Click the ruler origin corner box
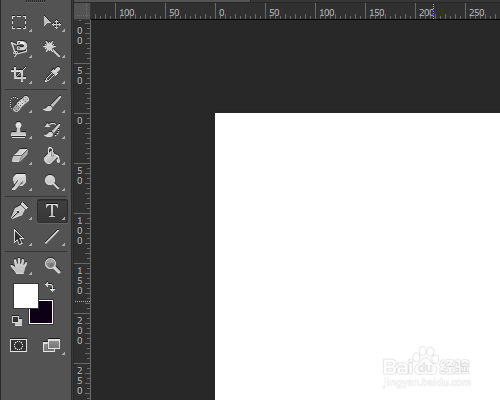 point(82,11)
